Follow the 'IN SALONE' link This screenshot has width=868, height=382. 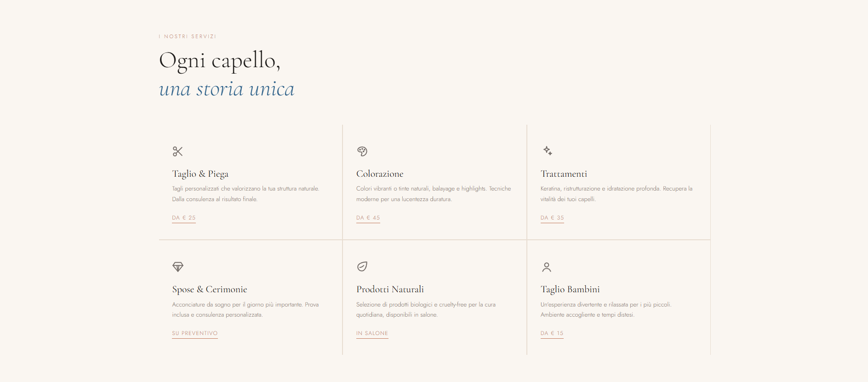coord(372,333)
